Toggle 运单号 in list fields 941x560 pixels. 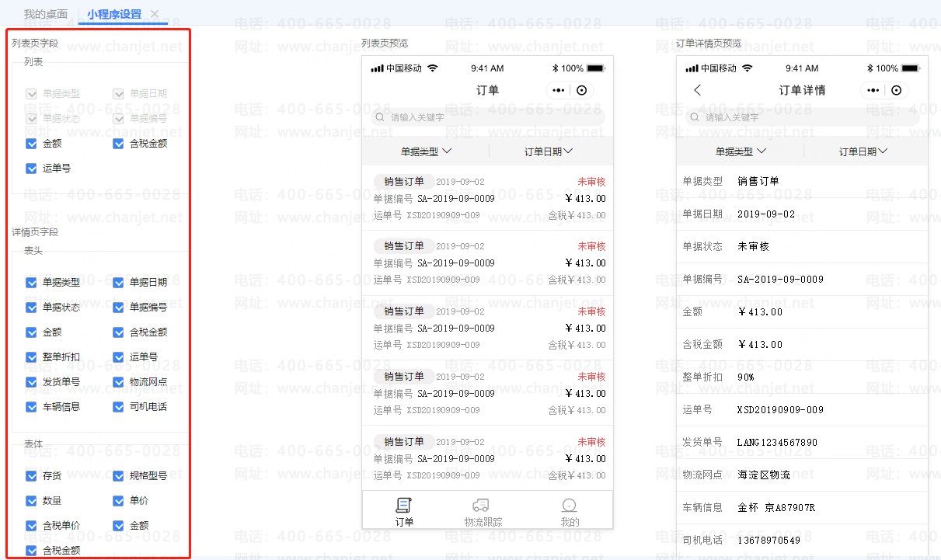[32, 168]
